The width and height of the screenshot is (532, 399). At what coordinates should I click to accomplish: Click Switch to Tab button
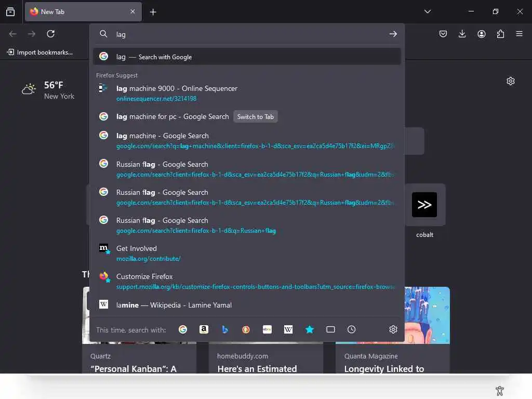tap(256, 117)
